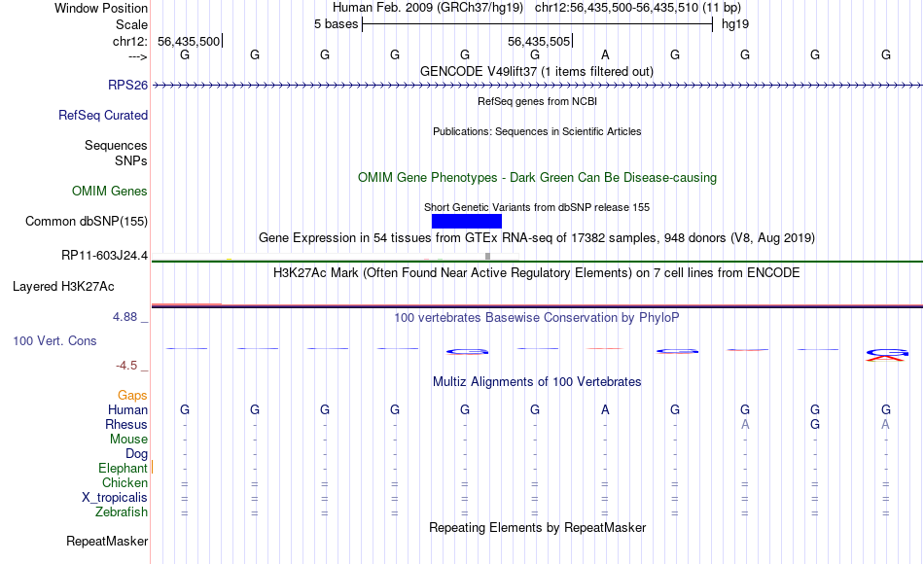Open H3K27Ac Mark track title
Viewport: 924px width, 564px height.
coord(537,273)
